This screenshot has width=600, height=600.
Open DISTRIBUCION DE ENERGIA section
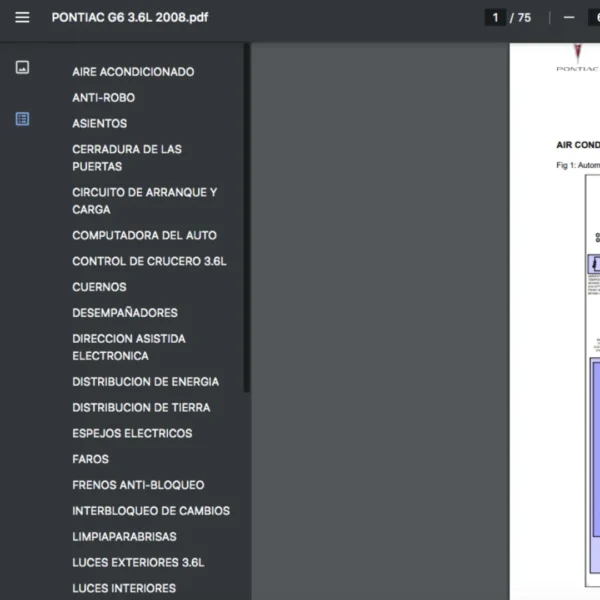pyautogui.click(x=145, y=382)
